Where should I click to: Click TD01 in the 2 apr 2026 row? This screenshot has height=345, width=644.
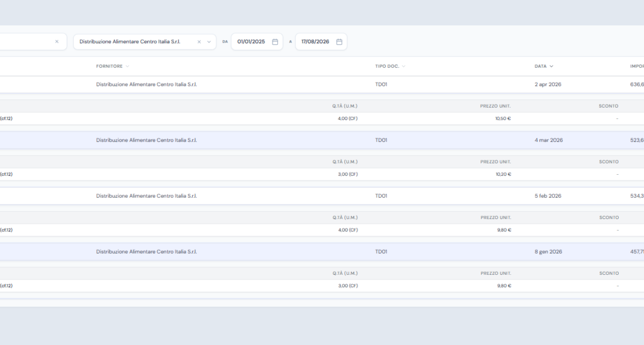point(381,84)
